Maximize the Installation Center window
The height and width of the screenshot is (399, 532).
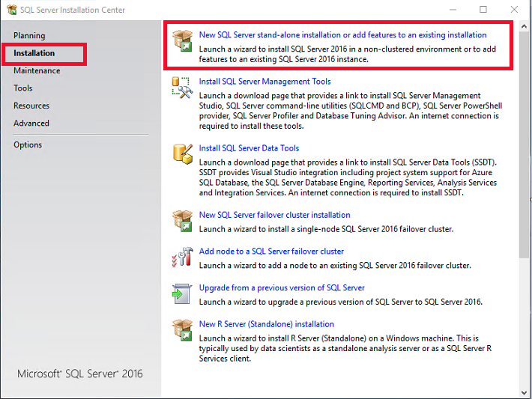click(483, 10)
